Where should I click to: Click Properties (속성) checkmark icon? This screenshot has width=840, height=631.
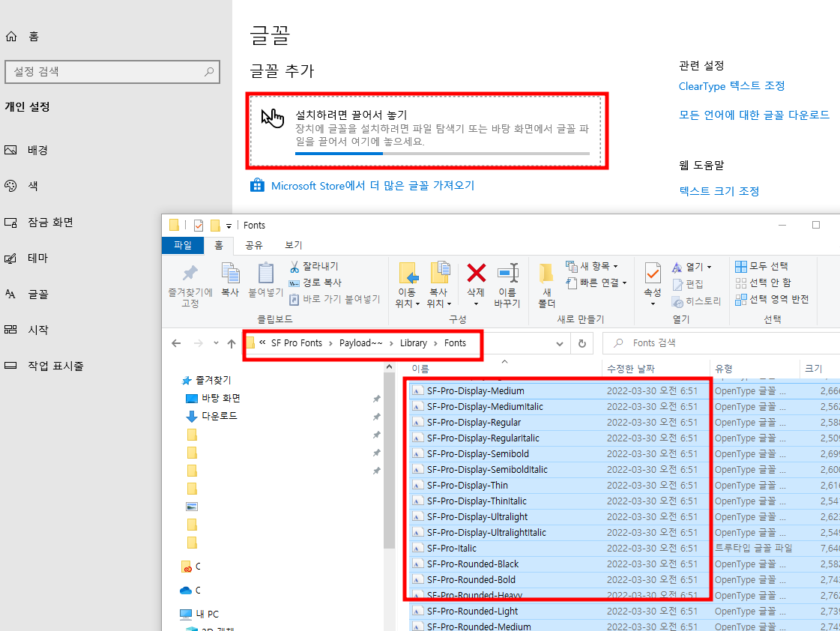click(653, 274)
